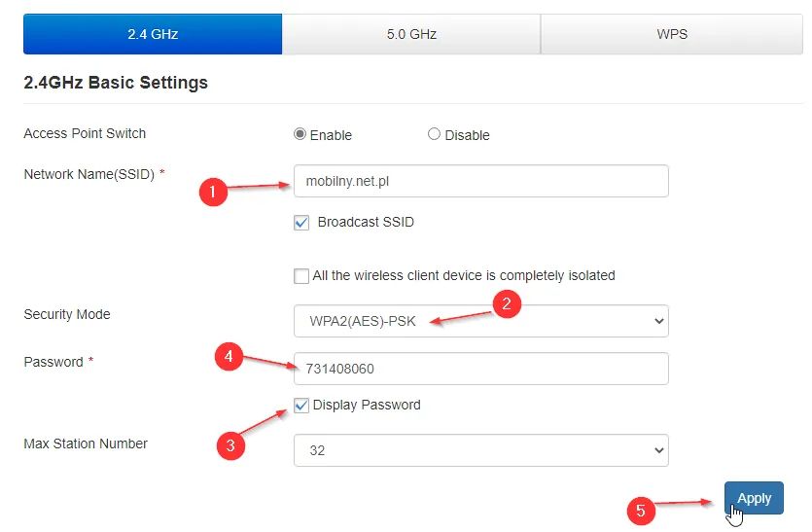Enable wireless client device isolation checkbox
812x532 pixels.
click(x=301, y=276)
